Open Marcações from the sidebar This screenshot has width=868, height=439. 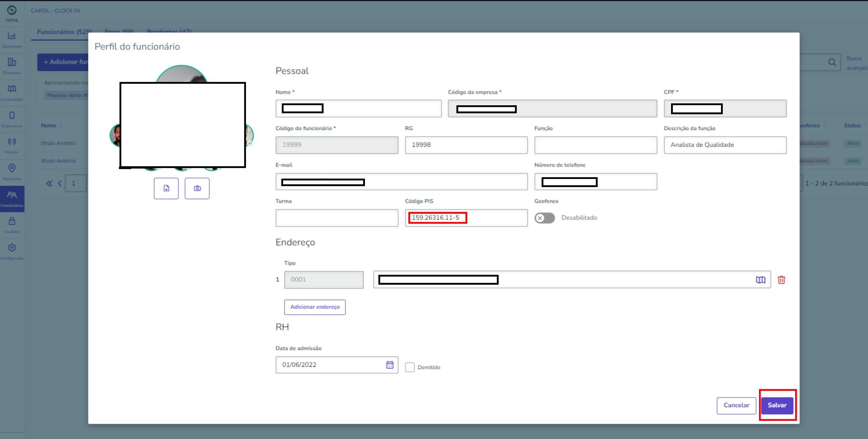pos(12,172)
